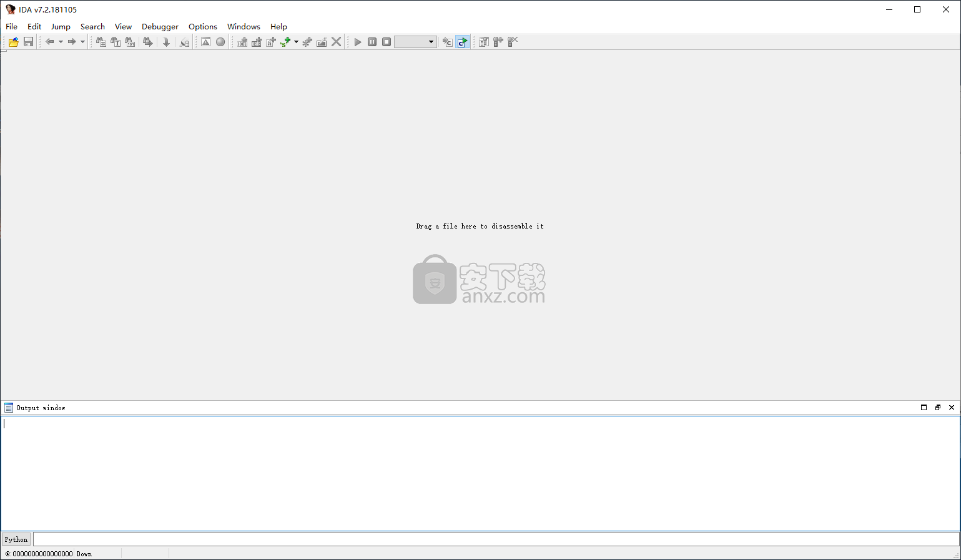This screenshot has height=560, width=961.
Task: Click 'Drag a file here to disassemble it' text
Action: (x=480, y=226)
